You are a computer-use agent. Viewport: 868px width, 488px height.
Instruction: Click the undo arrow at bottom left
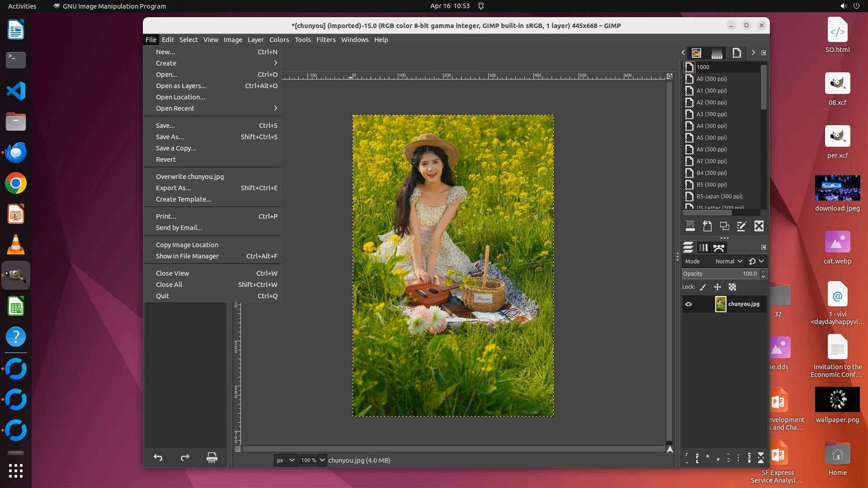158,458
